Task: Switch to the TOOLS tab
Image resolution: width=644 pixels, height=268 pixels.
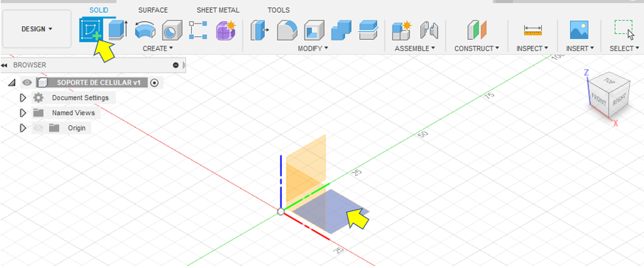Action: pos(278,10)
